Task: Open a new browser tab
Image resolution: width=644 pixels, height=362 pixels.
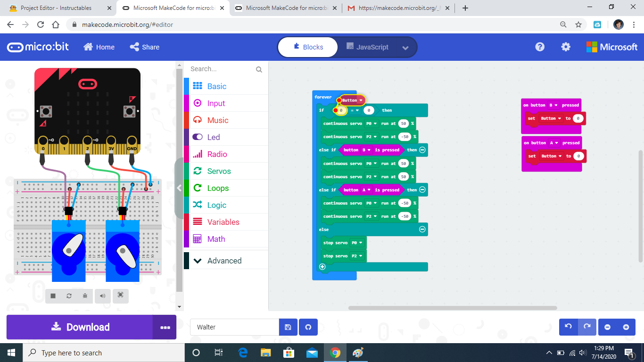Action: coord(465,8)
